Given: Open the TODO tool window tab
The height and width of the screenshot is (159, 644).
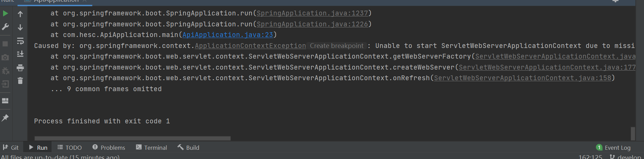Looking at the screenshot, I should [x=69, y=148].
